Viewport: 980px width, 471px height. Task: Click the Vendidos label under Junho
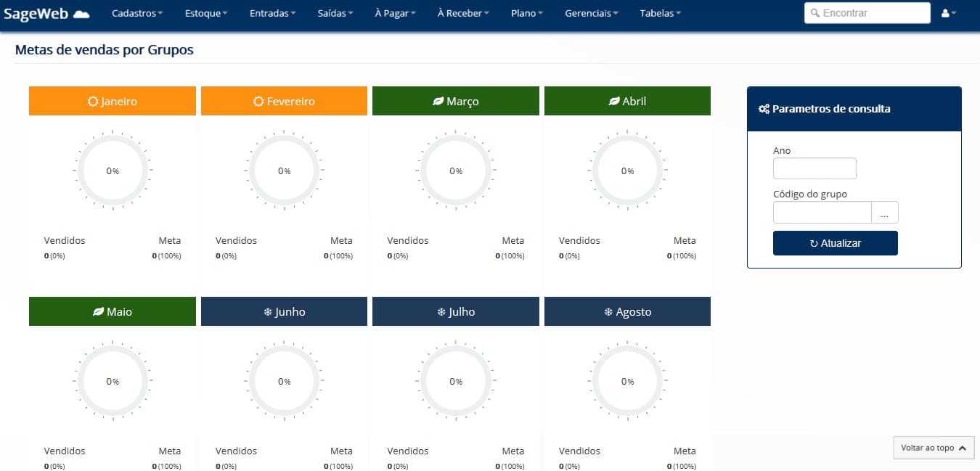(236, 451)
